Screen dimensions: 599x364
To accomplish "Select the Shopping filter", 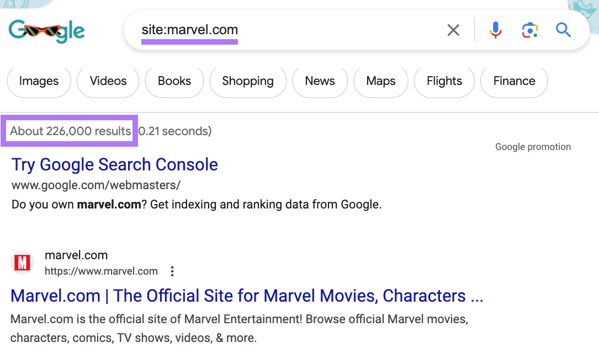I will (247, 81).
